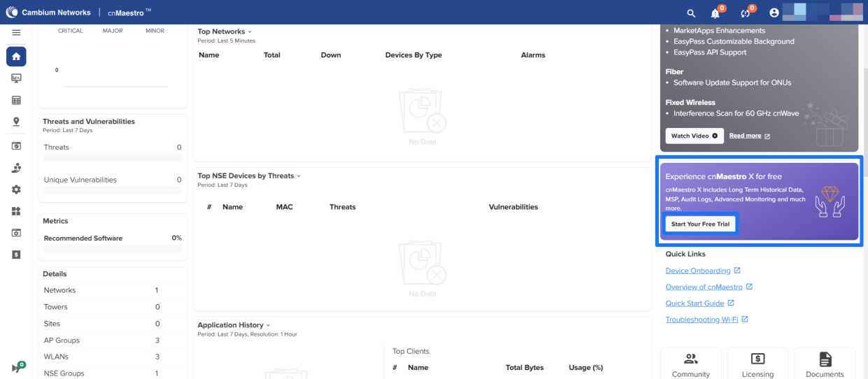Click the MINOR alarm label
Image resolution: width=868 pixels, height=379 pixels.
click(155, 31)
